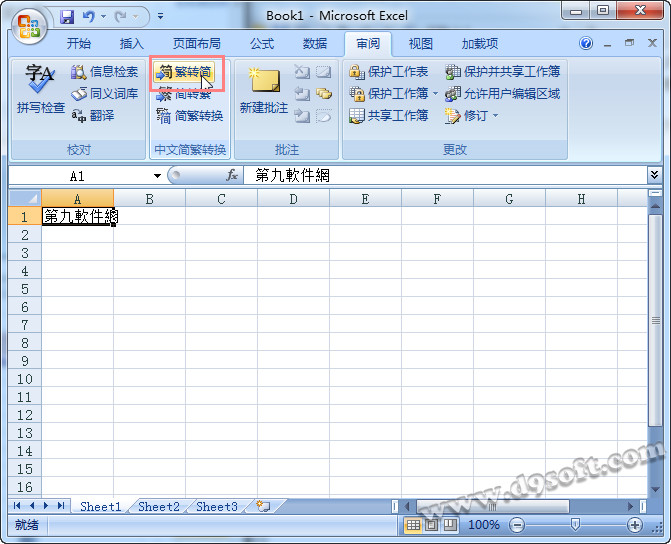Viewport: 671px width, 544px height.
Task: Expand the formula bar
Action: pos(654,175)
